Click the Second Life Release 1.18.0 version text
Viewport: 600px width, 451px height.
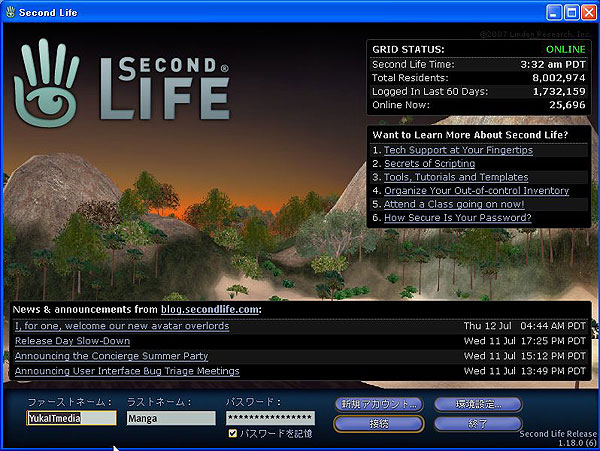tap(558, 438)
